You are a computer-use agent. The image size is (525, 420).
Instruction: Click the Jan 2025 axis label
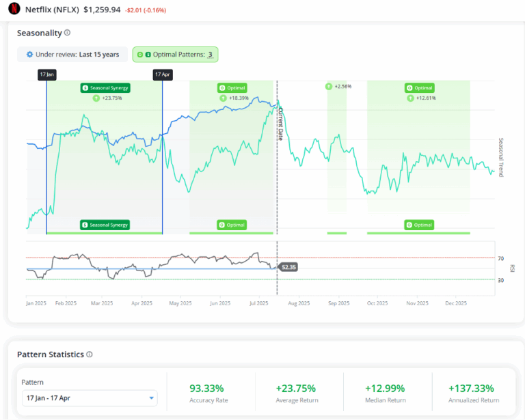[x=36, y=303]
